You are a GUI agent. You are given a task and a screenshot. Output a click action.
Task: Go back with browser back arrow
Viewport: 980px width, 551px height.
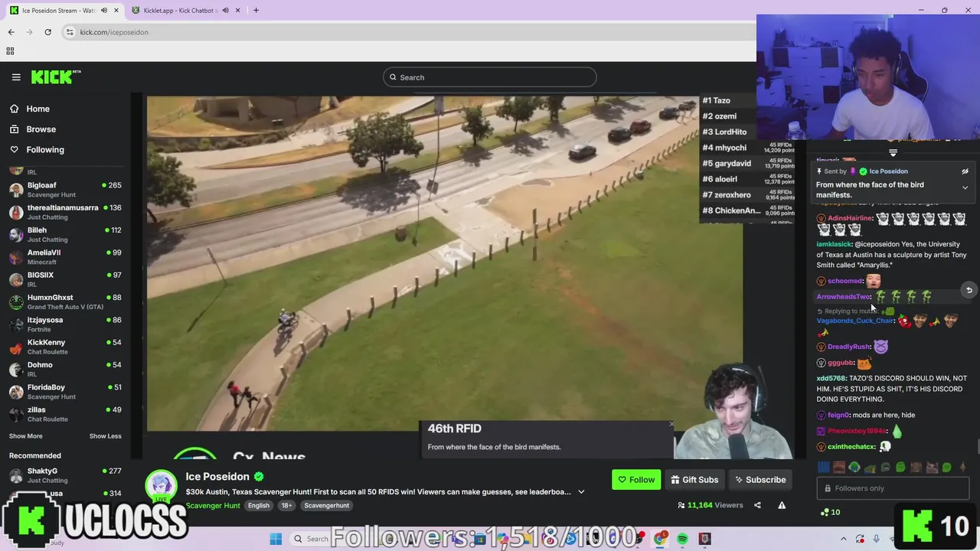click(11, 32)
